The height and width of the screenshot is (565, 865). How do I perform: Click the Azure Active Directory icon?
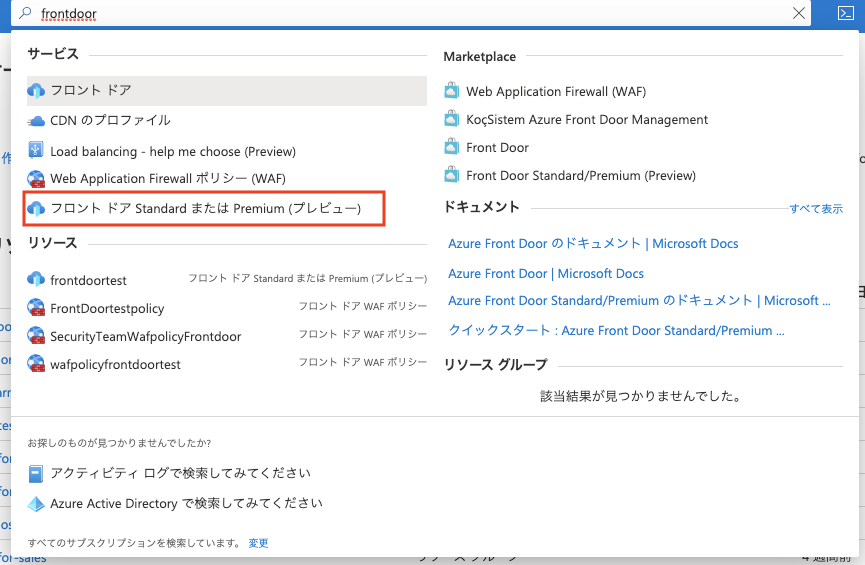point(36,504)
